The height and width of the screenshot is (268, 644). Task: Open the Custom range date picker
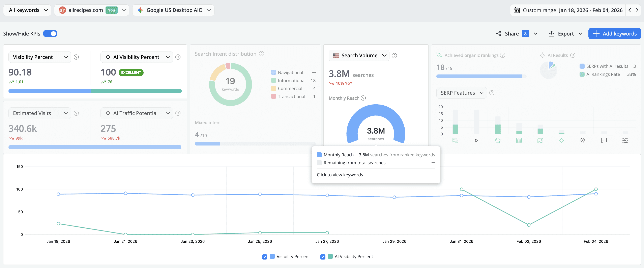point(567,10)
